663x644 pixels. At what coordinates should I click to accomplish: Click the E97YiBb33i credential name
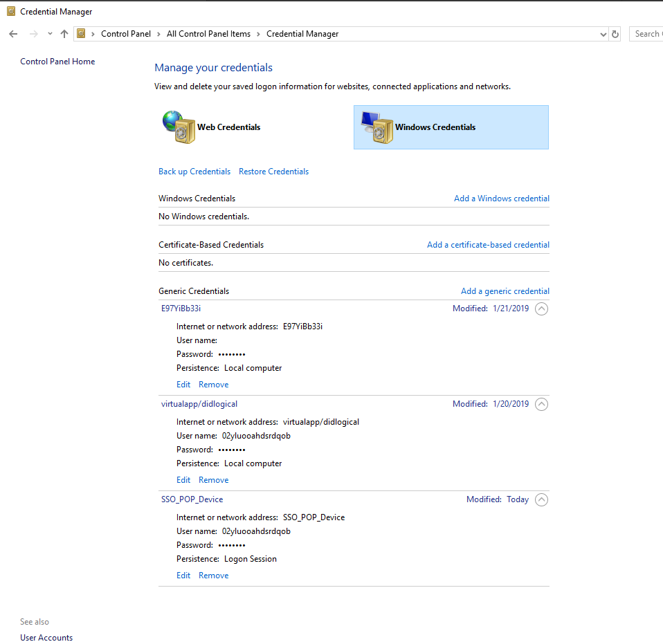[x=181, y=309]
